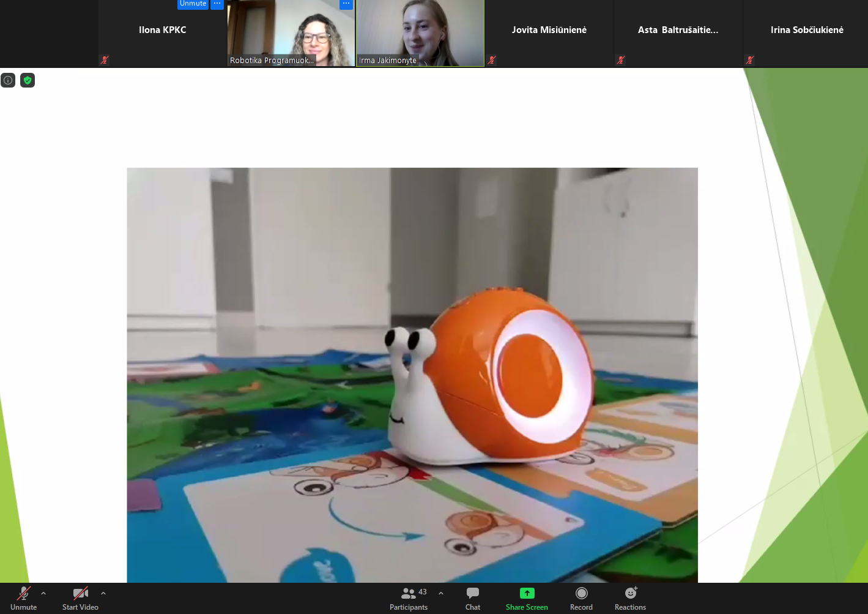868x614 pixels.
Task: Start recording with the Record button
Action: pyautogui.click(x=581, y=598)
